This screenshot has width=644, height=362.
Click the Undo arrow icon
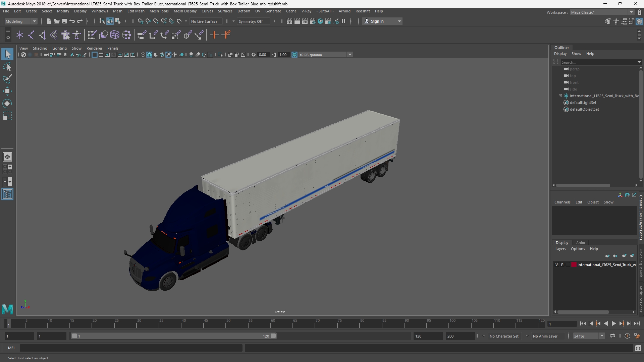[72, 21]
